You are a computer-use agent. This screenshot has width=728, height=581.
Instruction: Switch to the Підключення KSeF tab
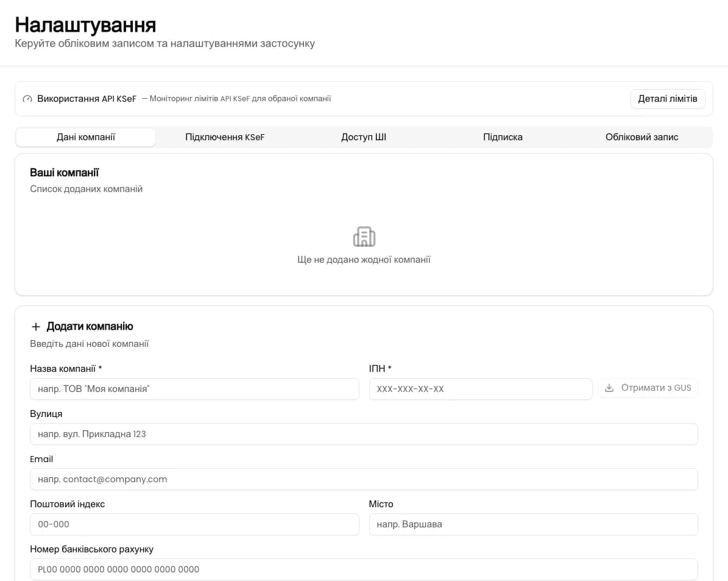pos(225,137)
